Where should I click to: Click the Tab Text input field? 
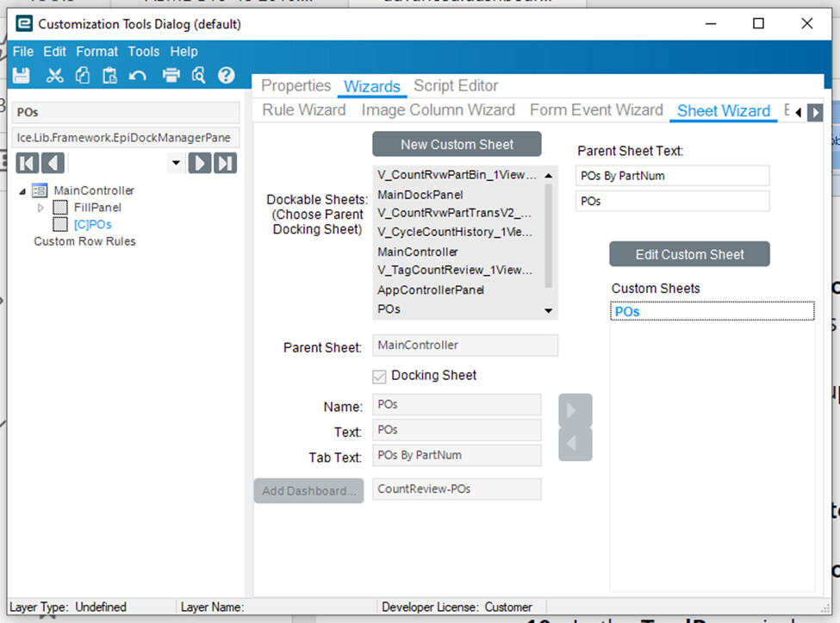(x=457, y=455)
